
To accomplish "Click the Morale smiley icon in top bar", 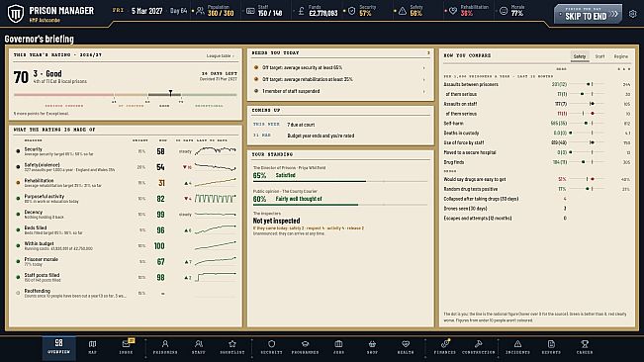I will click(504, 11).
